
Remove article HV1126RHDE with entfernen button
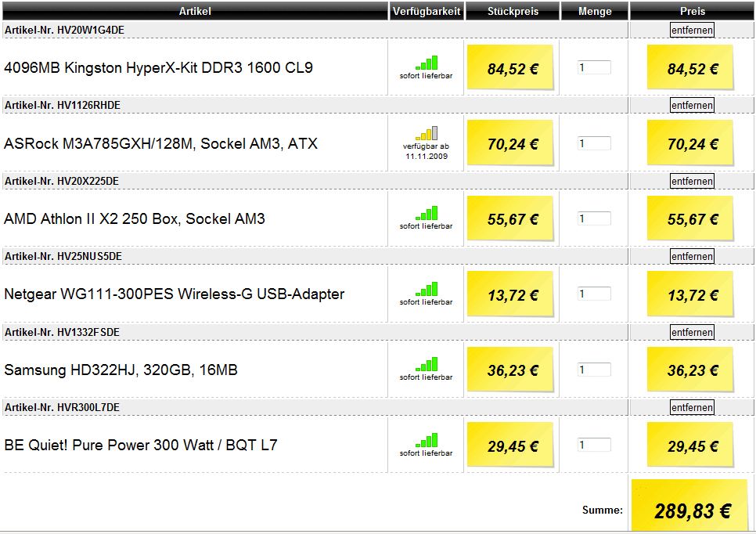point(692,105)
